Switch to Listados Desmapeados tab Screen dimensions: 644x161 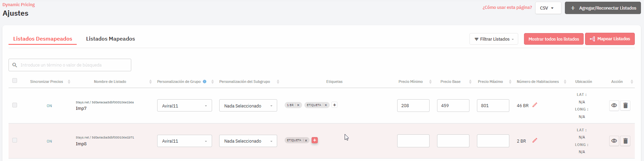click(43, 39)
